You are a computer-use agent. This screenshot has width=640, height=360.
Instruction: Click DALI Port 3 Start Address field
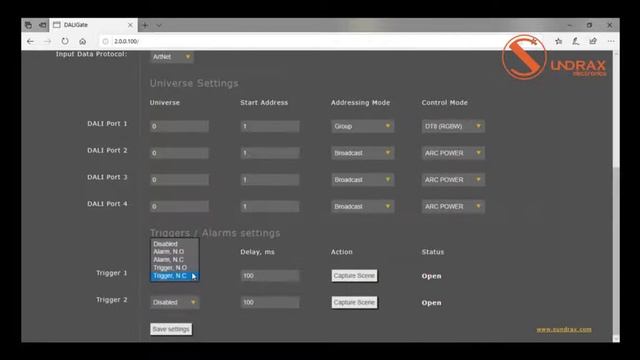(x=270, y=180)
